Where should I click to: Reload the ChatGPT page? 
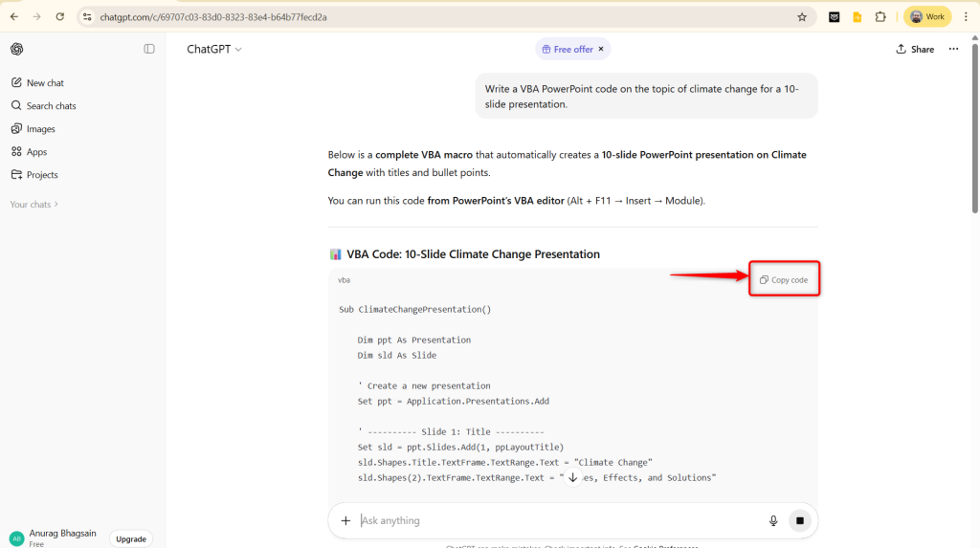coord(60,17)
